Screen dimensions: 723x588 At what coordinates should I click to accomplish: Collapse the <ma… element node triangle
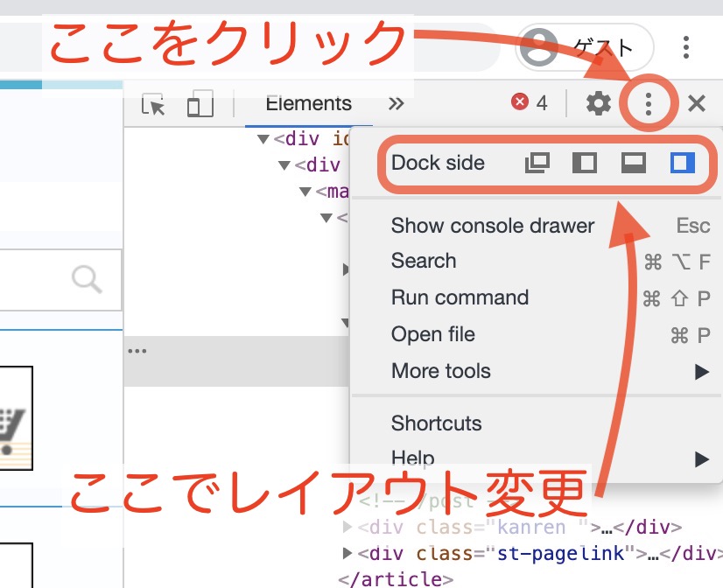[x=305, y=192]
